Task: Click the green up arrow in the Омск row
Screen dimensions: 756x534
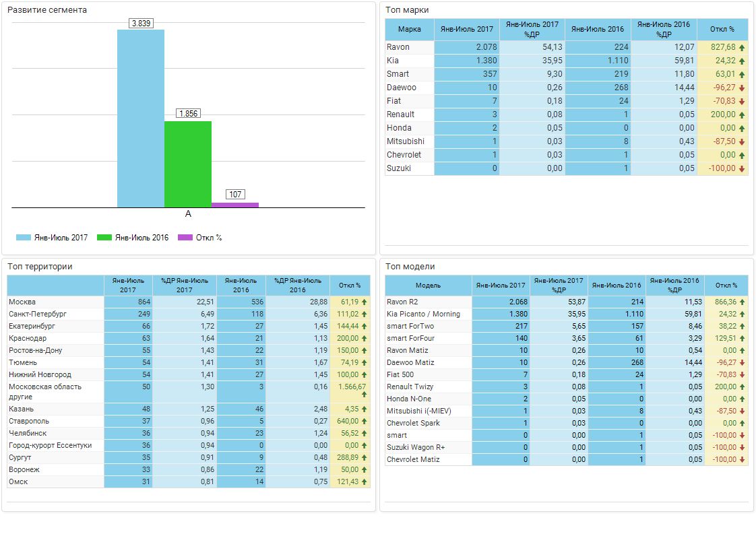Action: coord(364,482)
